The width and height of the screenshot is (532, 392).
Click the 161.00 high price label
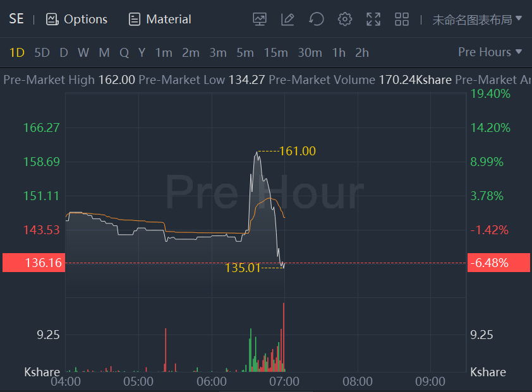298,151
